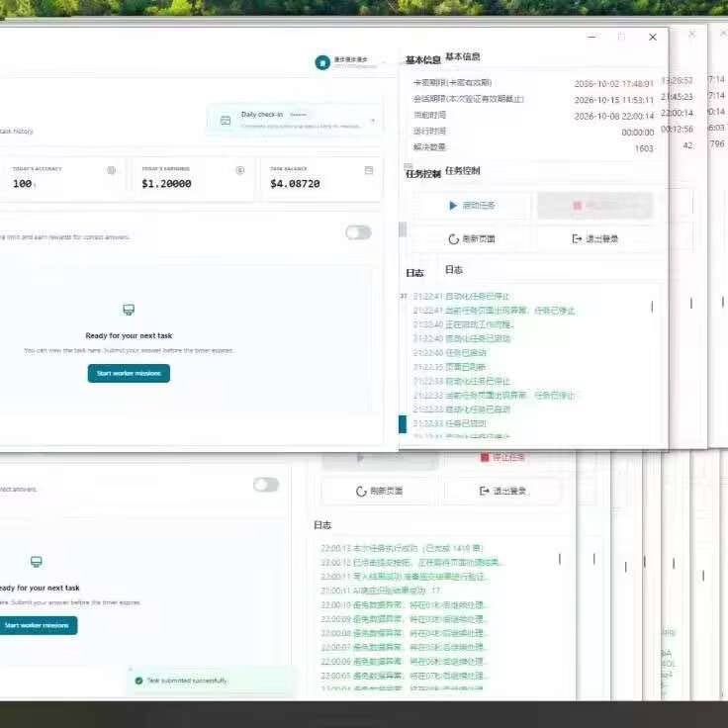The width and height of the screenshot is (728, 728).
Task: Open the user account dropdown beside avatar
Action: coord(384,62)
